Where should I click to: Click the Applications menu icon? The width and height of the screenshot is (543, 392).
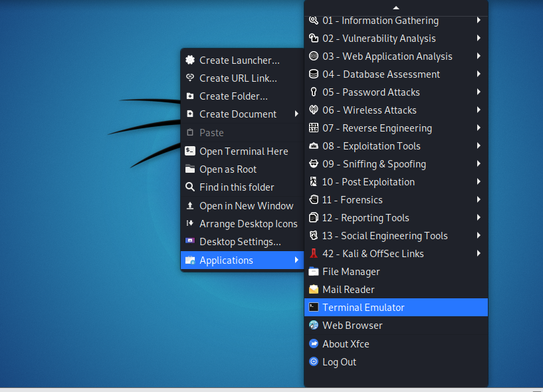click(190, 260)
